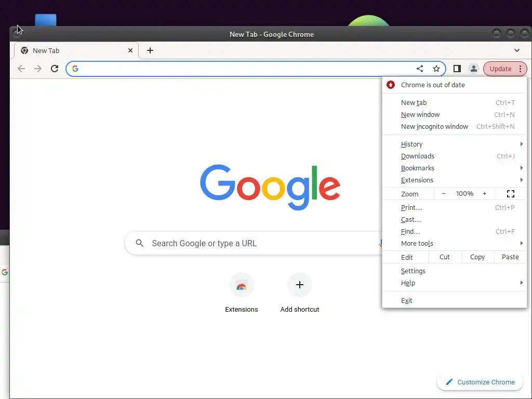Expand the Extensions submenu in menu
The height and width of the screenshot is (399, 532).
pos(455,180)
